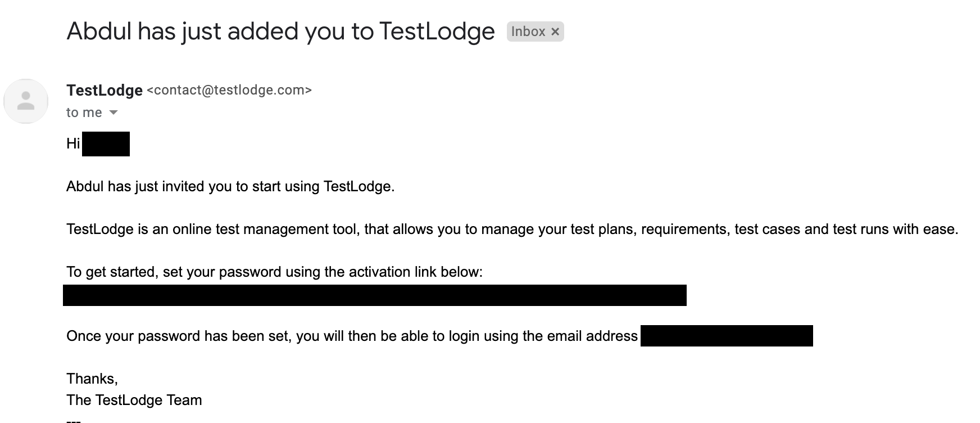Open the sender's profile avatar
This screenshot has width=980, height=423.
pyautogui.click(x=26, y=101)
